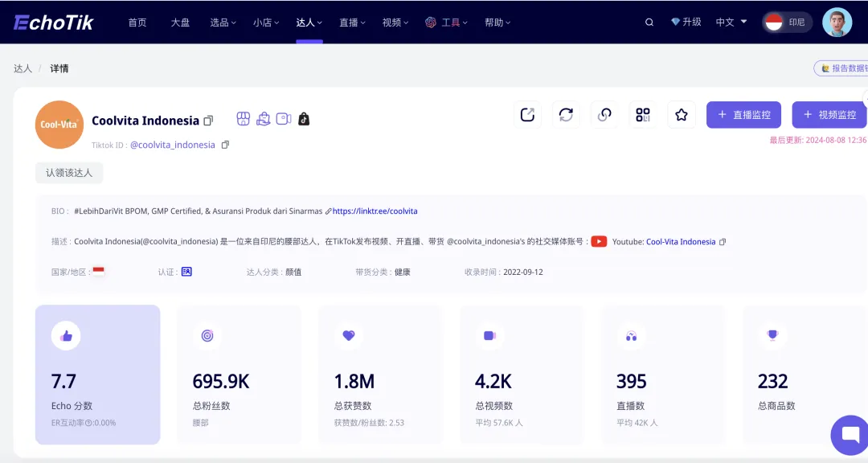Click the 认领该达人 claim button

69,173
